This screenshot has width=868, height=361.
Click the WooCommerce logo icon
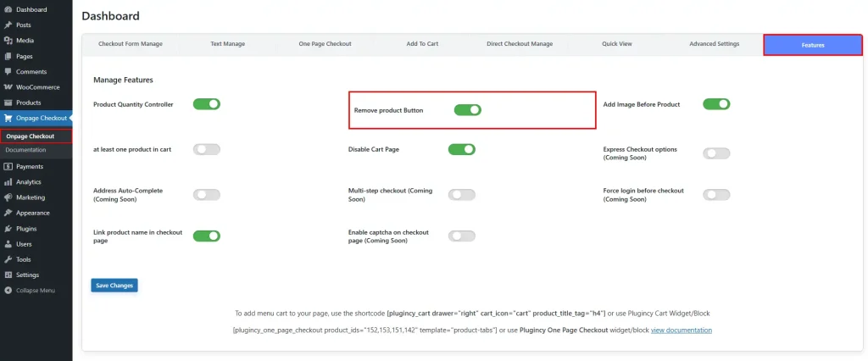[x=8, y=87]
